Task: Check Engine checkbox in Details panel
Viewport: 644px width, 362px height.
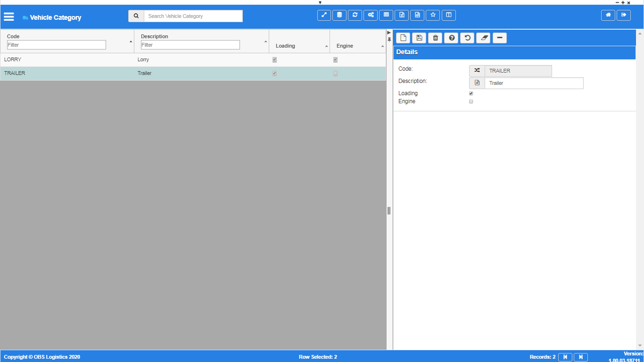Action: [x=471, y=101]
